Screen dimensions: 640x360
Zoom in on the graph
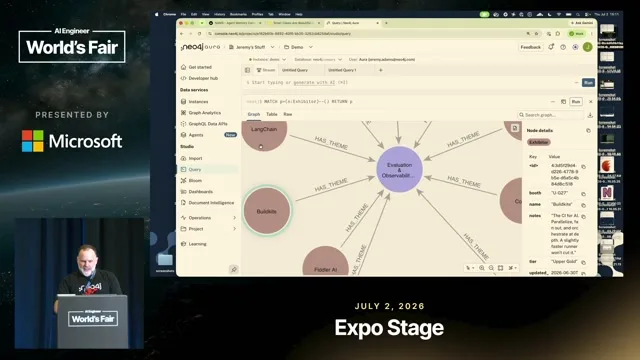coord(482,268)
